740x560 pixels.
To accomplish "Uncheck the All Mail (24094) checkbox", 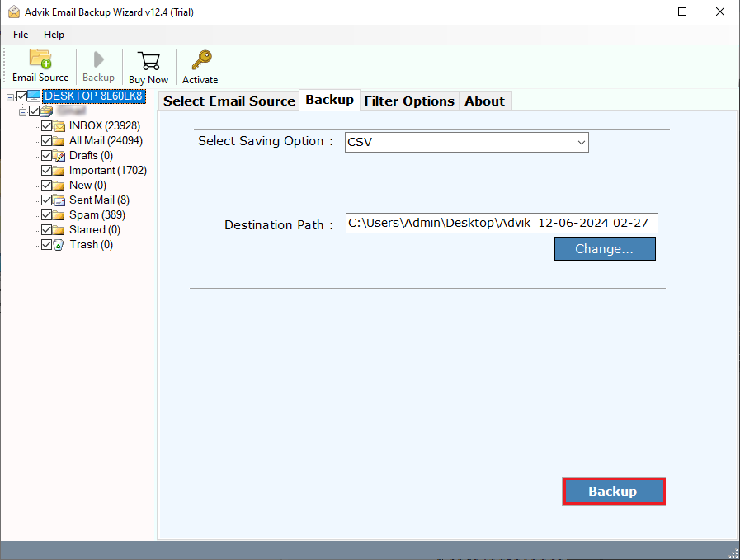I will (x=46, y=140).
